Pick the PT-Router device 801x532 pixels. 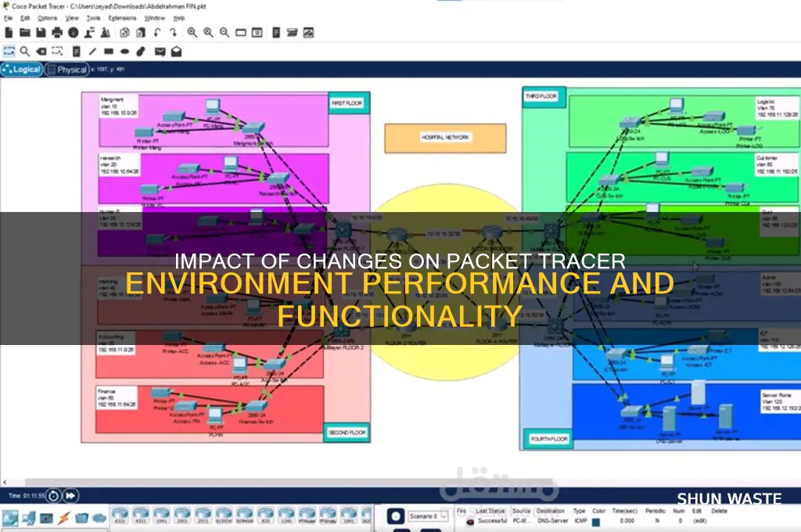(307, 515)
